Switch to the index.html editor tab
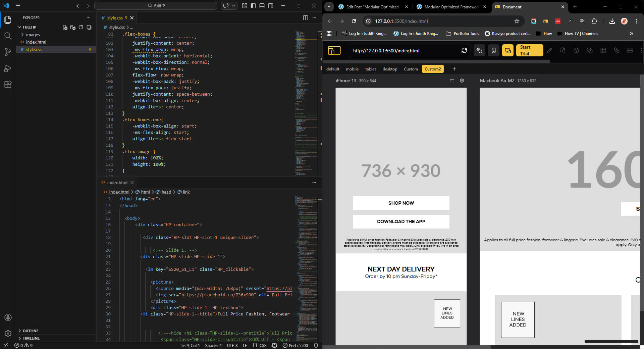The image size is (644, 349). [x=117, y=183]
